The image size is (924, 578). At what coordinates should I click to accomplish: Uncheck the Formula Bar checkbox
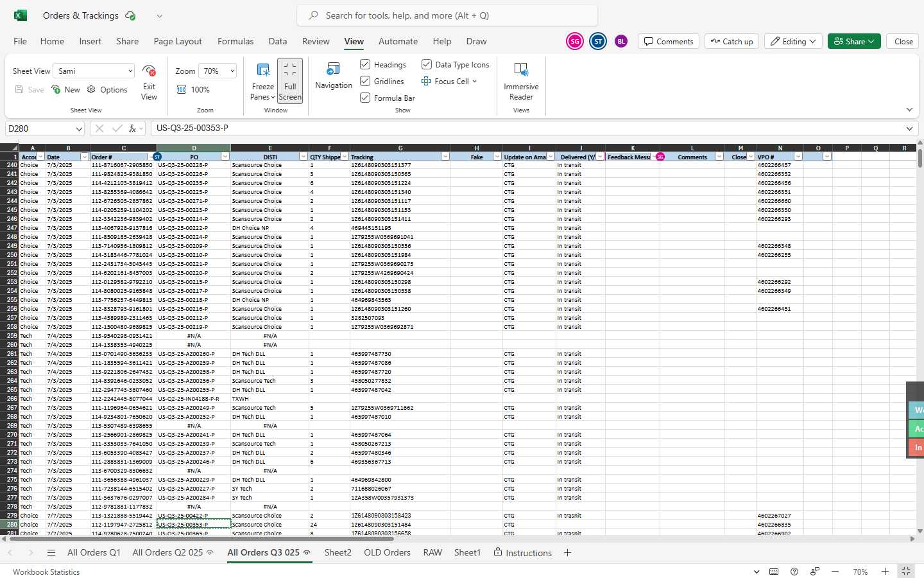point(365,98)
